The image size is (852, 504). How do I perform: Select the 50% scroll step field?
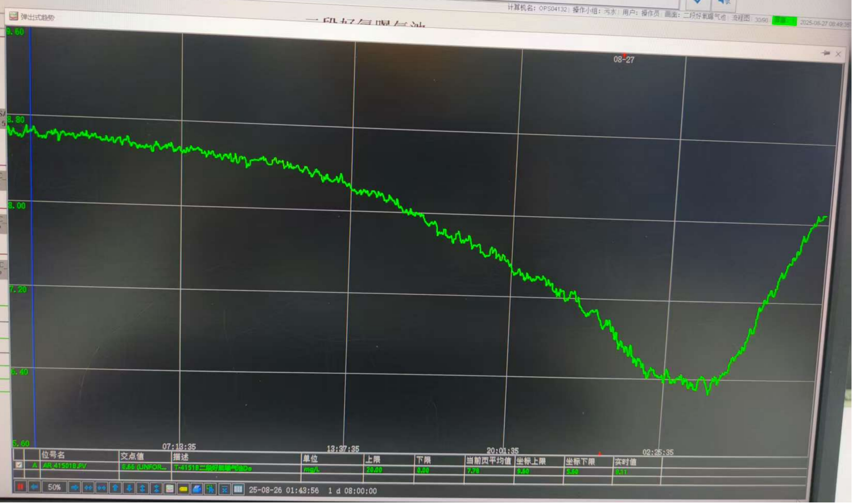tap(54, 487)
